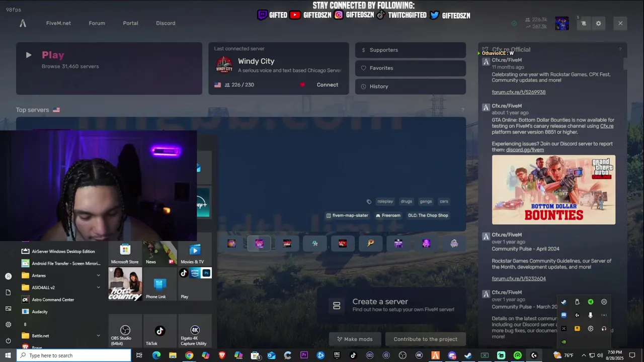This screenshot has width=644, height=362.
Task: Click the FiveM user avatar in header
Action: [x=562, y=23]
